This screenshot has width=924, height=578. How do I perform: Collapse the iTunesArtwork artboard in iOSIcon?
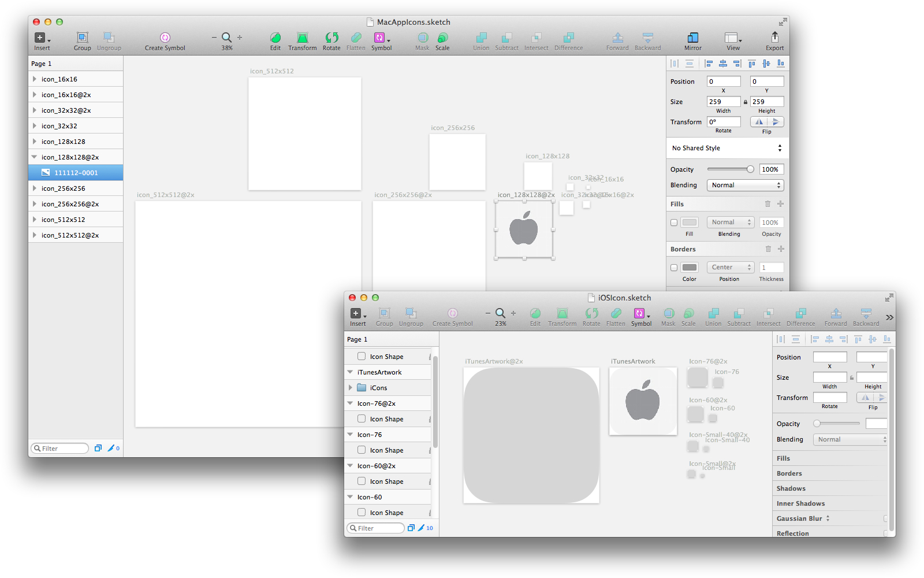(350, 372)
